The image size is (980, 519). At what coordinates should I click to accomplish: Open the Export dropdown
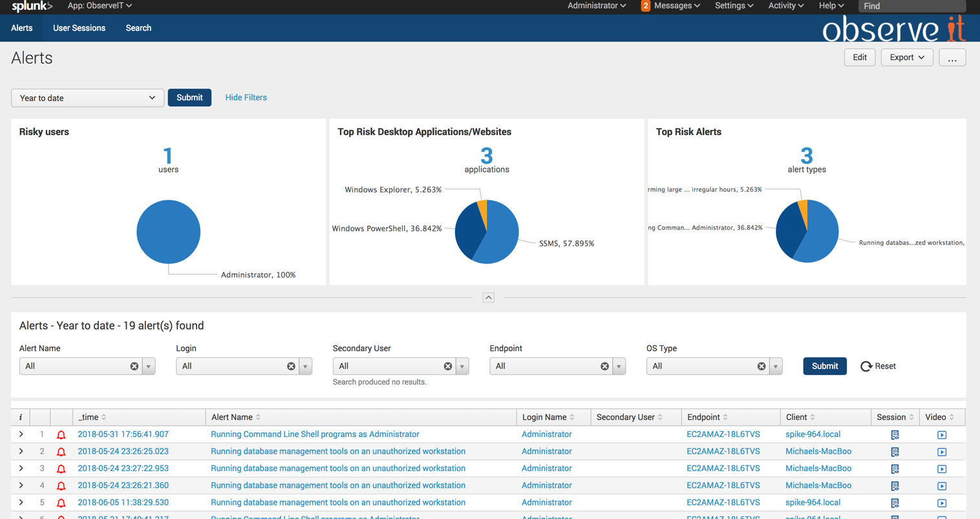click(906, 58)
